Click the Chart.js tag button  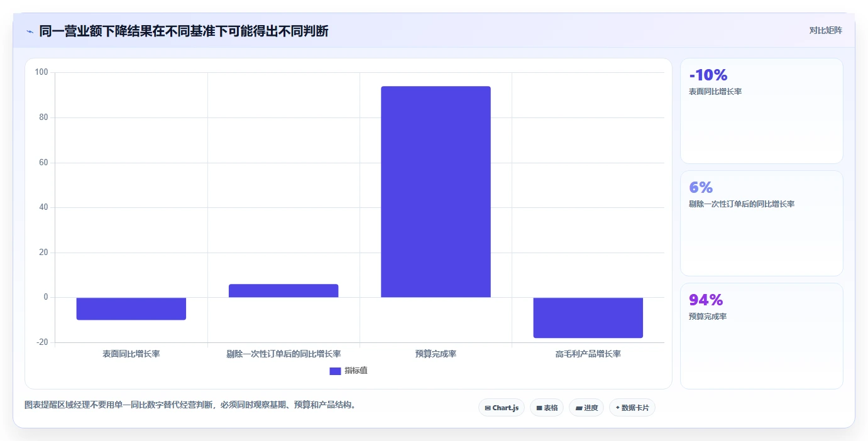coord(502,408)
